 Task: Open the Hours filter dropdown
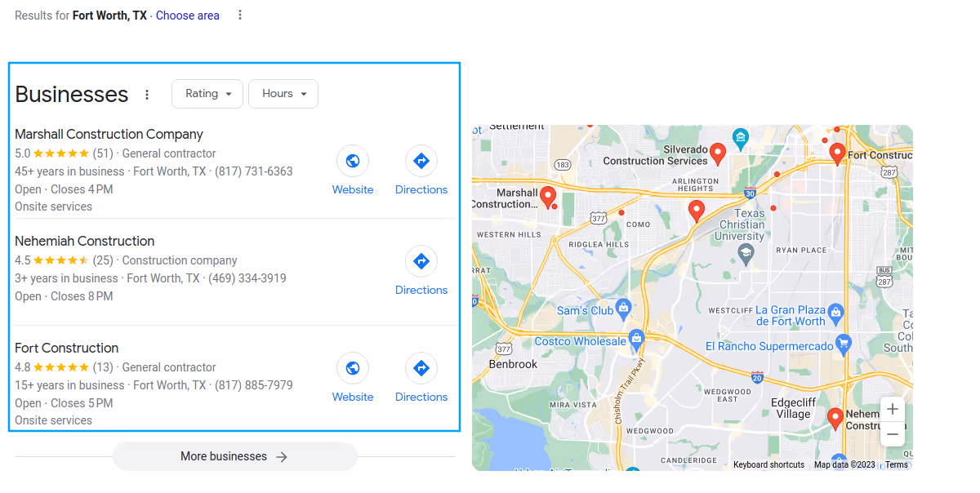283,94
